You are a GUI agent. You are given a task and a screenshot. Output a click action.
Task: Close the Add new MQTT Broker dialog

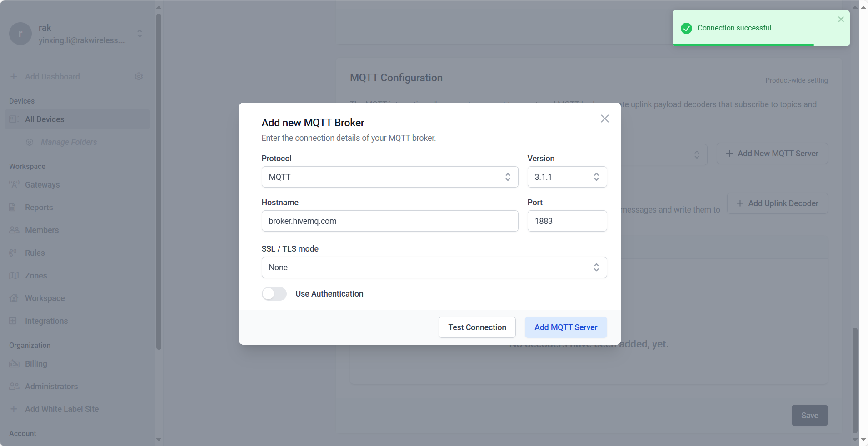point(604,119)
